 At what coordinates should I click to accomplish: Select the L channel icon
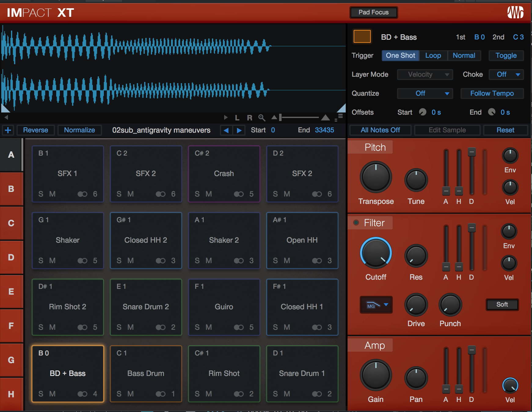coord(237,118)
